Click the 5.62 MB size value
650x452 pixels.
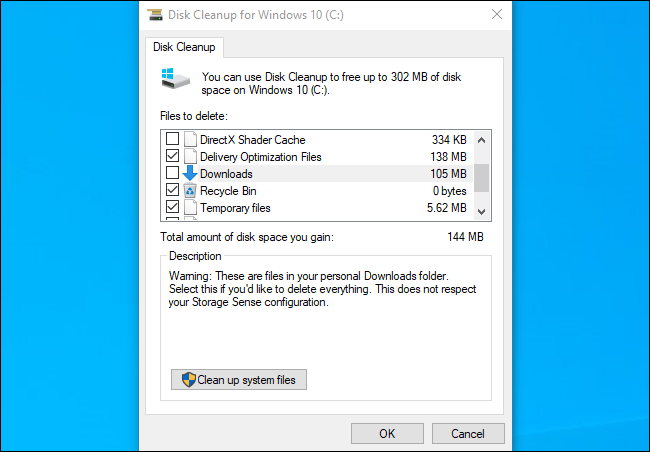click(446, 208)
